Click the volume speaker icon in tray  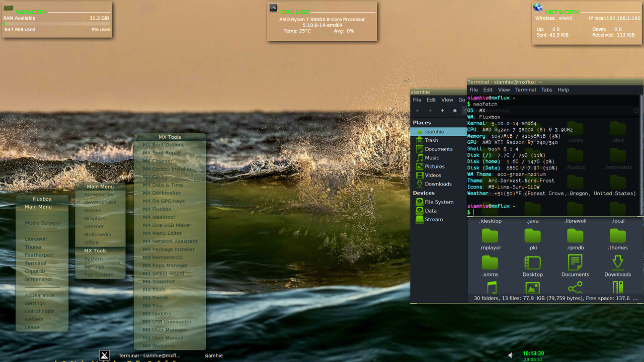pos(511,355)
